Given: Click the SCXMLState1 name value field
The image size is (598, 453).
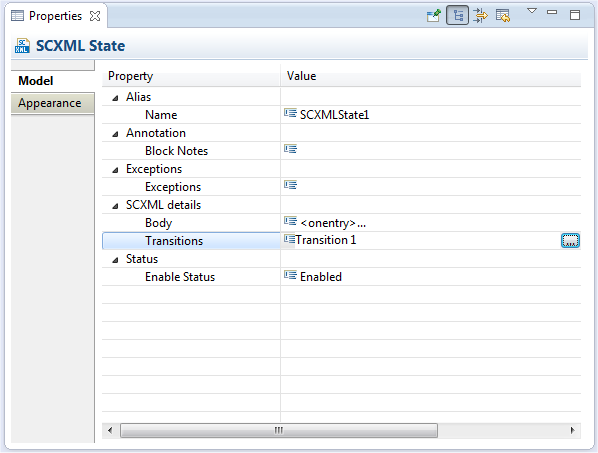Looking at the screenshot, I should click(x=431, y=114).
